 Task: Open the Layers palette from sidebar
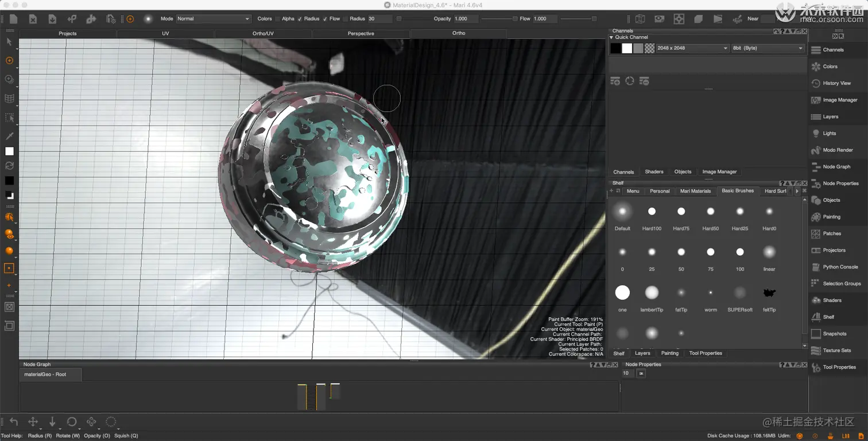coord(838,116)
